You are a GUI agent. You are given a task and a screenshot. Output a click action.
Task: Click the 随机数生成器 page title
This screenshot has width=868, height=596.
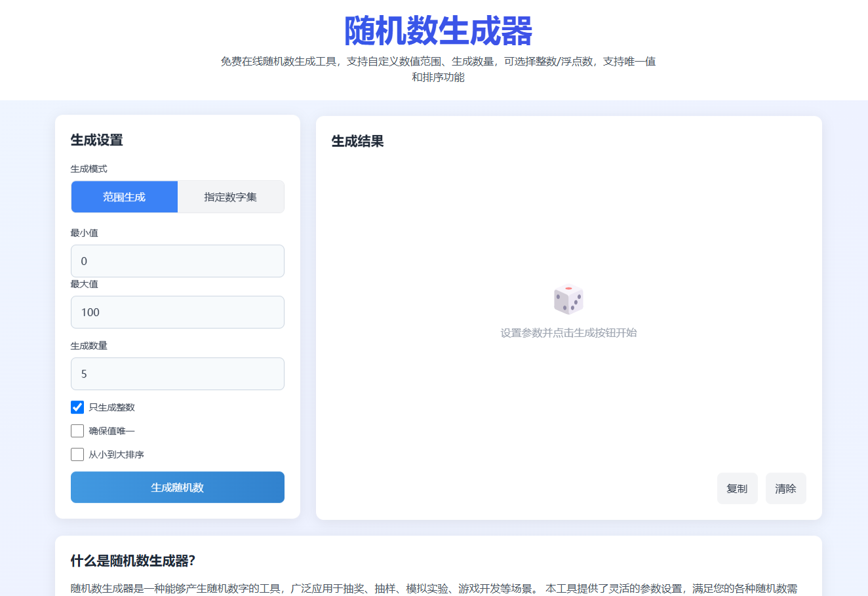point(438,31)
